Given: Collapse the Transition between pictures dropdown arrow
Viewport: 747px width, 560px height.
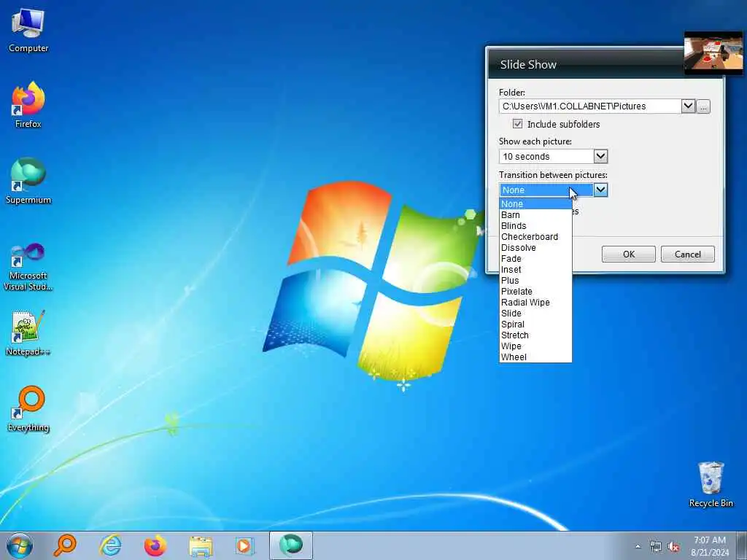Looking at the screenshot, I should 601,190.
